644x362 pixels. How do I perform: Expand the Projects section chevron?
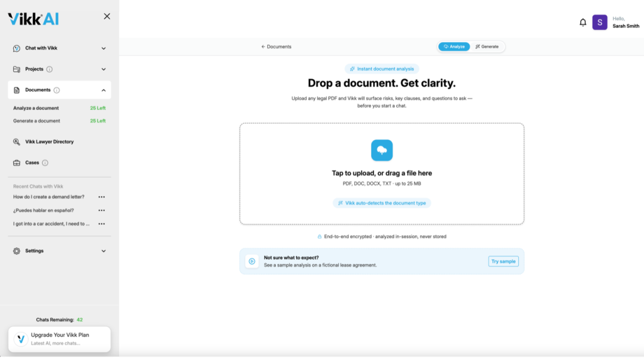104,69
